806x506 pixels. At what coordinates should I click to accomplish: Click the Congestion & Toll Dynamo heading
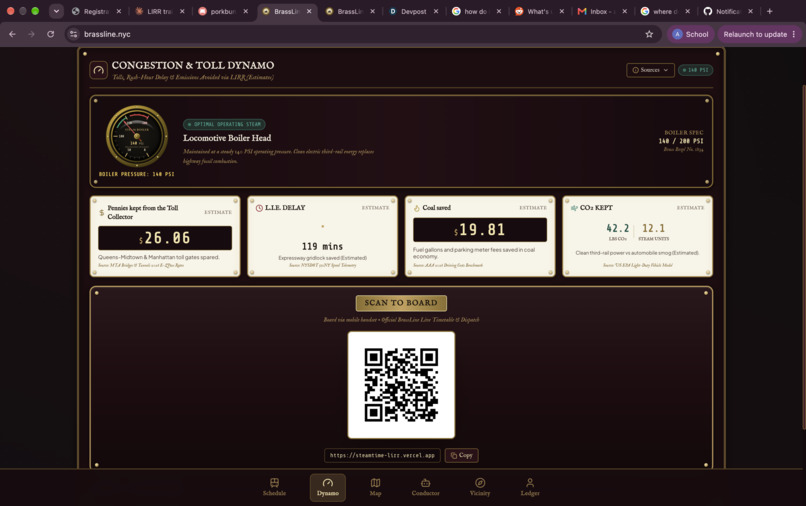193,65
